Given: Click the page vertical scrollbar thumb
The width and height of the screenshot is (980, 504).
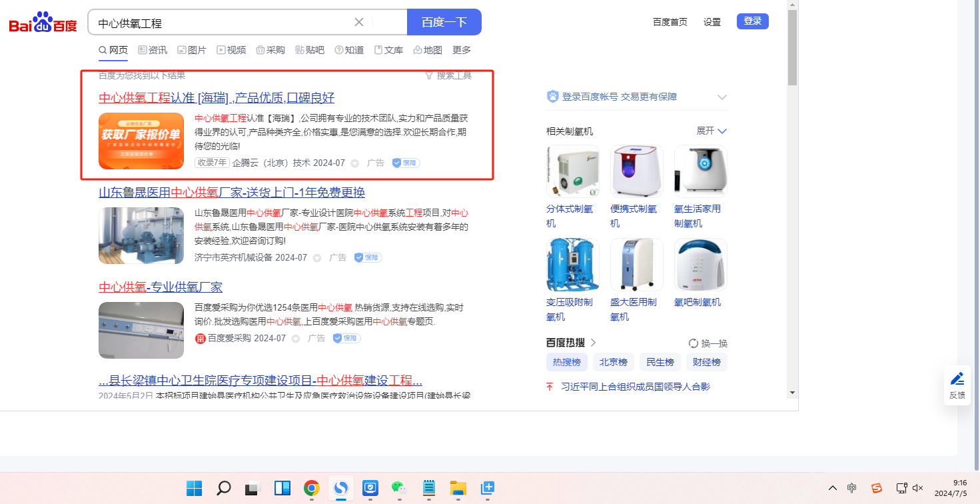Looking at the screenshot, I should click(x=792, y=48).
